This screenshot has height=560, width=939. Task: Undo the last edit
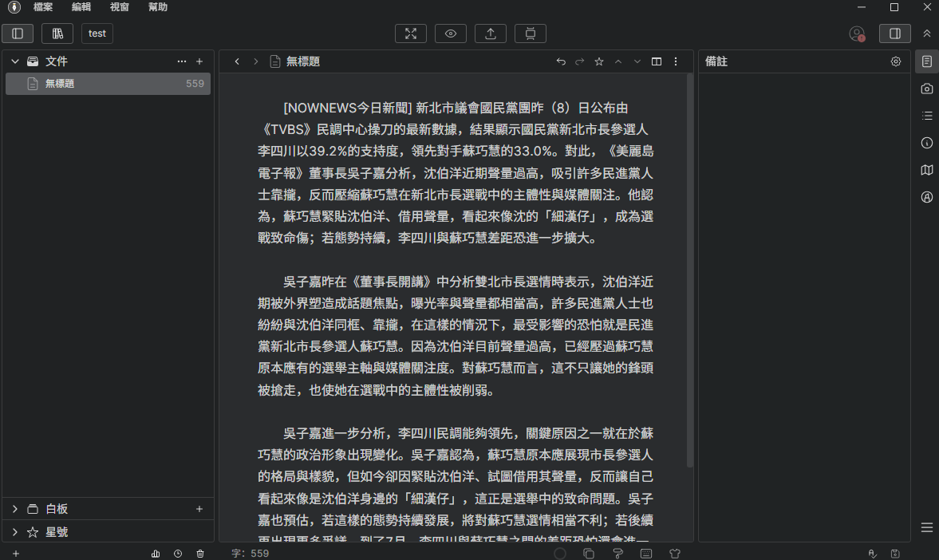click(561, 61)
